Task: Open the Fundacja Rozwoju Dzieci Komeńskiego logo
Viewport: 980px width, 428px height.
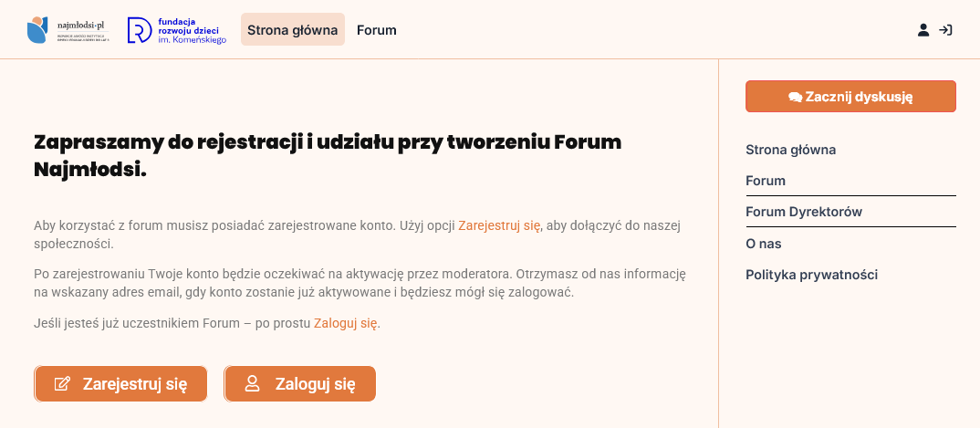Action: tap(177, 30)
